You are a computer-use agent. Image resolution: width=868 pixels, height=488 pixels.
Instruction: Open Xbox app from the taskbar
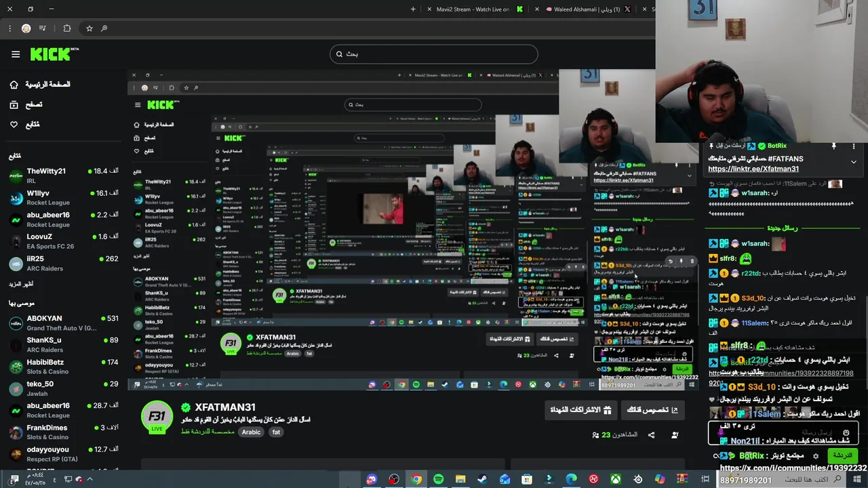(616, 479)
